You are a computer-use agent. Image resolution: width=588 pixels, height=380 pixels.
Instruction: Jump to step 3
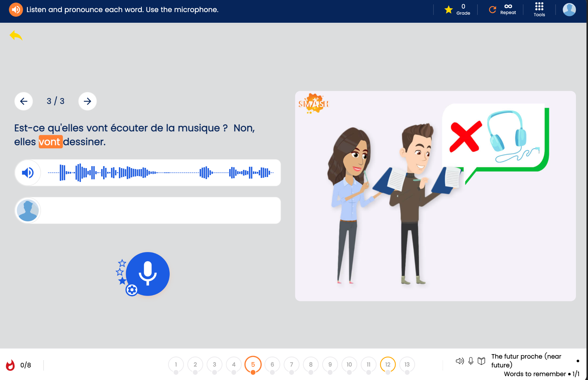click(x=214, y=364)
